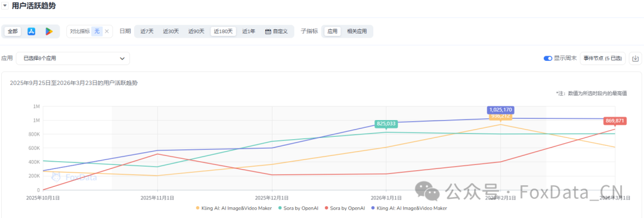The height and width of the screenshot is (218, 644).
Task: Filter by Google Play icon
Action: [x=49, y=31]
